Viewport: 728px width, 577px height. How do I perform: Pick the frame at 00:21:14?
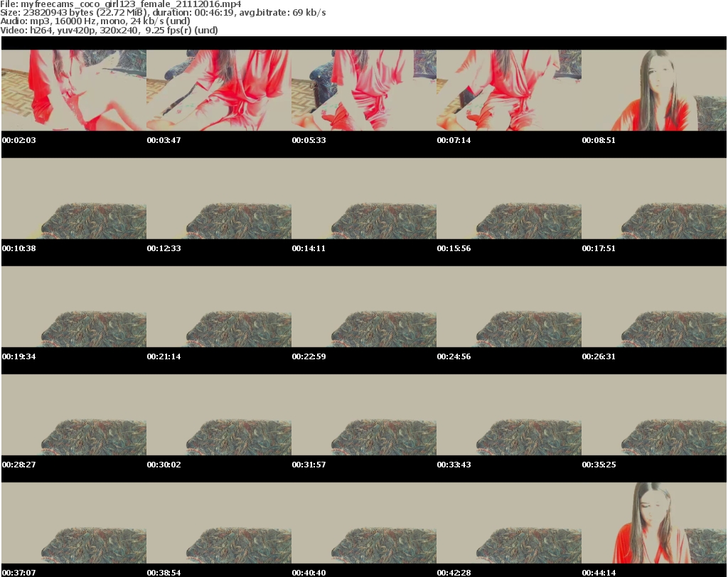pyautogui.click(x=219, y=307)
